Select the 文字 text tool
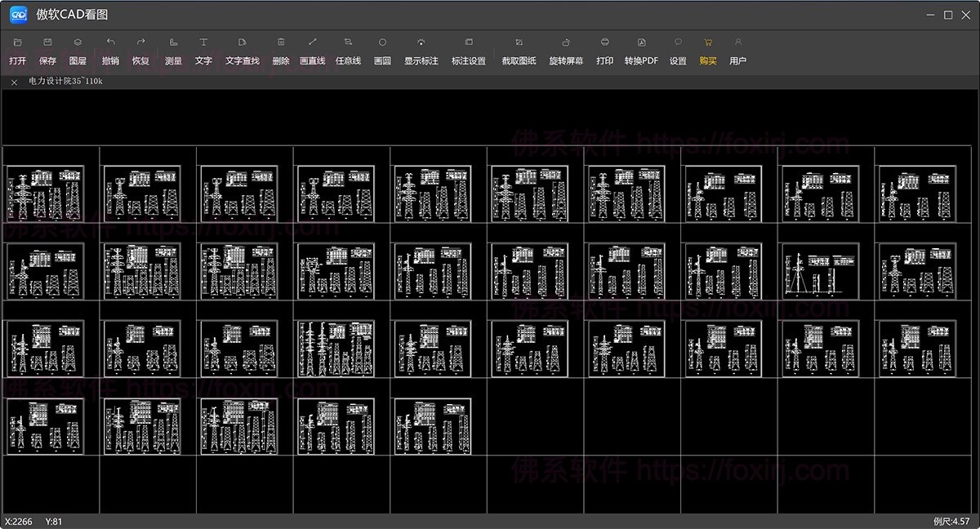Image resolution: width=980 pixels, height=529 pixels. pyautogui.click(x=203, y=51)
